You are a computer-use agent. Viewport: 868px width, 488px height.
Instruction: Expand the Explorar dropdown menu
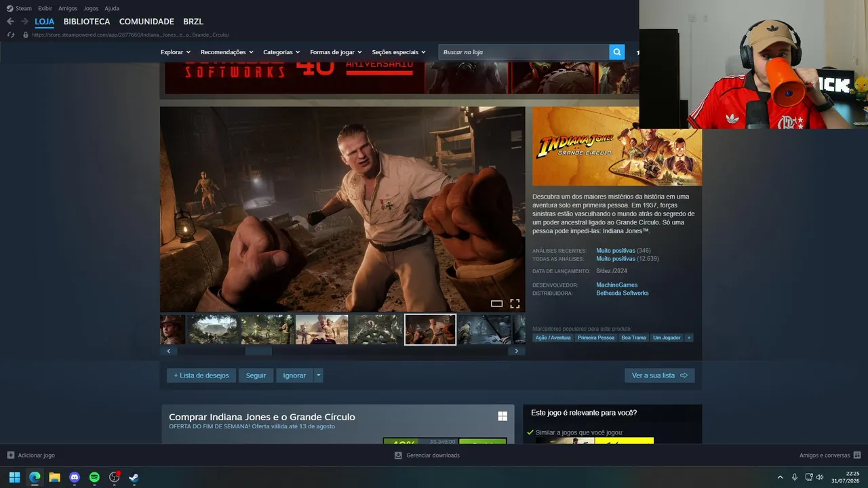176,52
